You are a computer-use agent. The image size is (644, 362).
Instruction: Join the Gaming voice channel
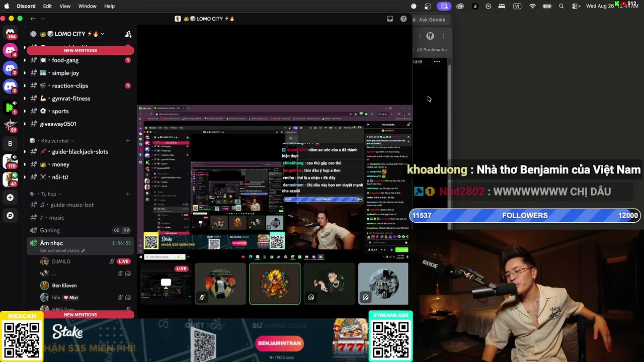click(80, 230)
